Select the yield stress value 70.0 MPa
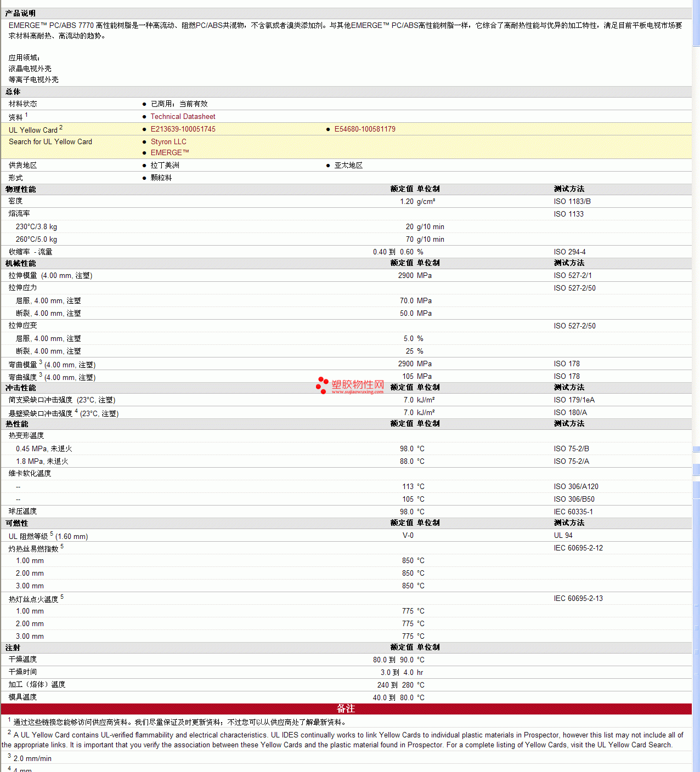 (x=416, y=300)
